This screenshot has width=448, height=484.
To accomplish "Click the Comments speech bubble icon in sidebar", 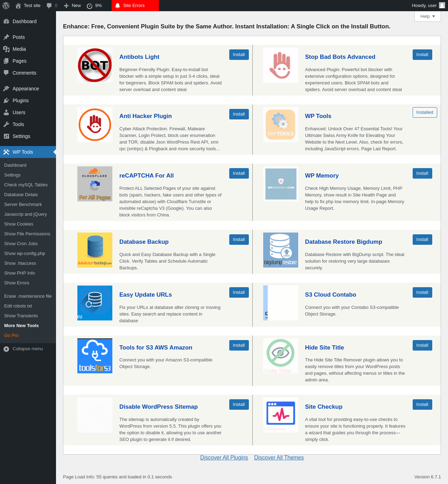I will 6,73.
